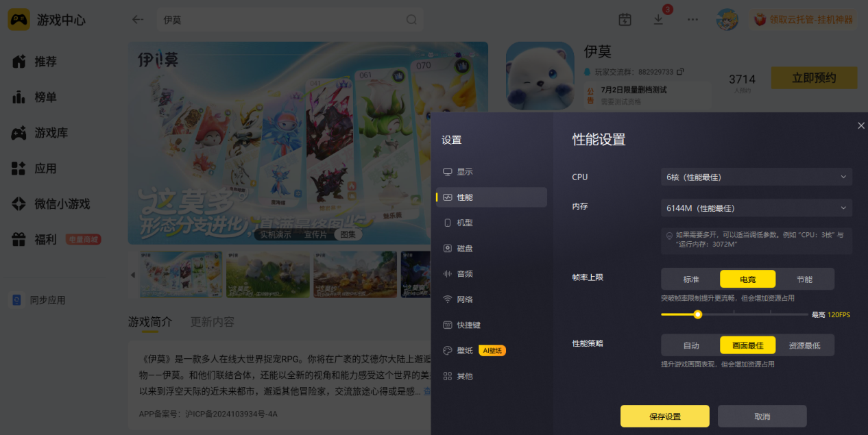Screen dimensions: 868x435
Task: Open the three-dot more menu in header
Action: (x=692, y=20)
